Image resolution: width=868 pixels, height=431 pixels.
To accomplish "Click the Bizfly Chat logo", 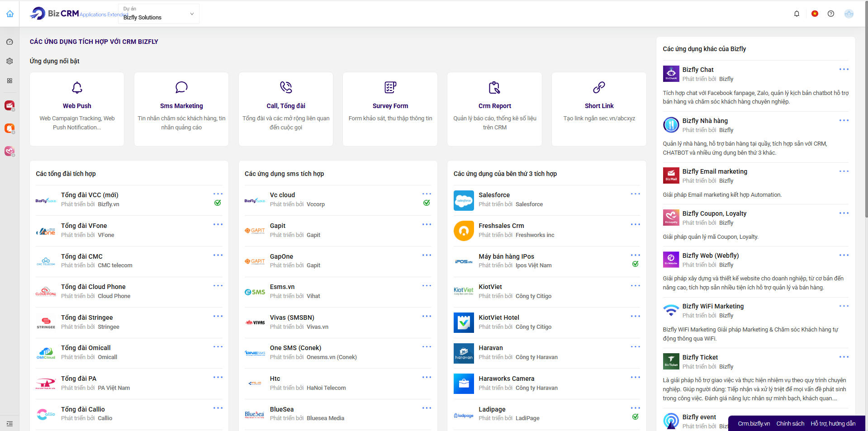I will [671, 74].
